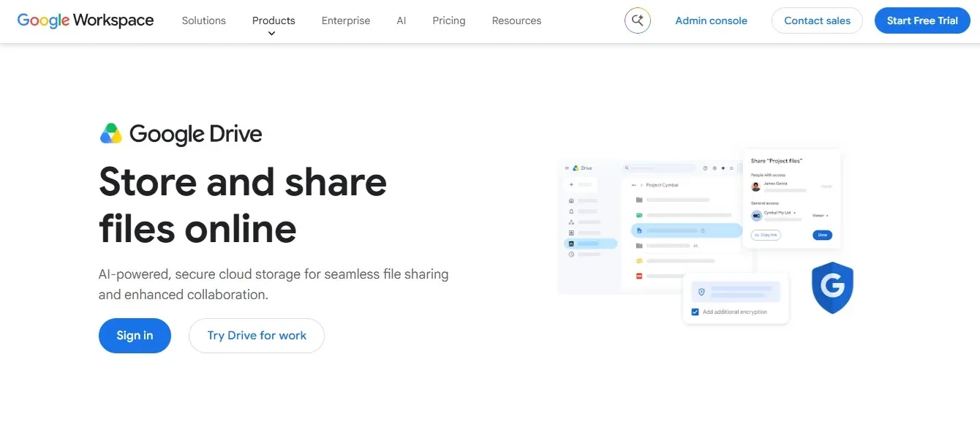980x433 pixels.
Task: Open the Admin console link
Action: click(x=711, y=20)
